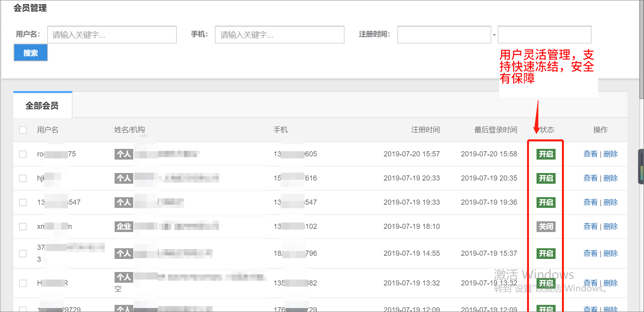Open the registration start date field
The height and width of the screenshot is (312, 644).
pyautogui.click(x=444, y=35)
